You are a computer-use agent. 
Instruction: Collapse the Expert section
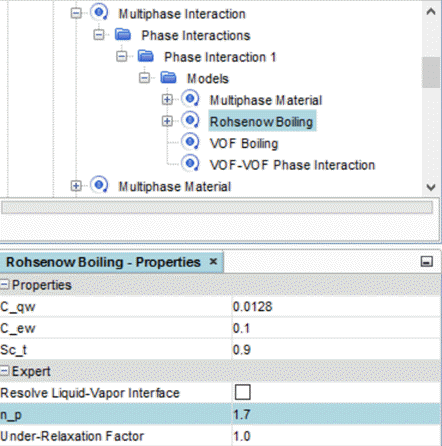[x=4, y=371]
